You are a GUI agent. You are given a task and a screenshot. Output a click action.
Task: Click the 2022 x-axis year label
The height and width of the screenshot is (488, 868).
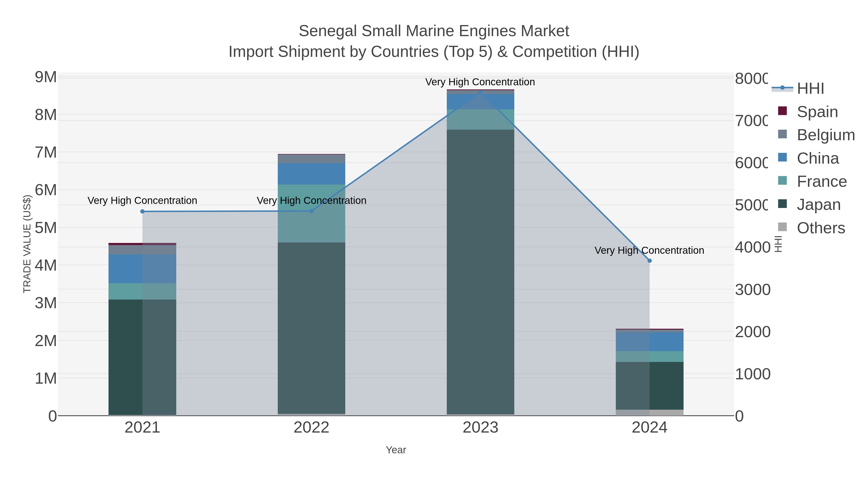pyautogui.click(x=311, y=428)
